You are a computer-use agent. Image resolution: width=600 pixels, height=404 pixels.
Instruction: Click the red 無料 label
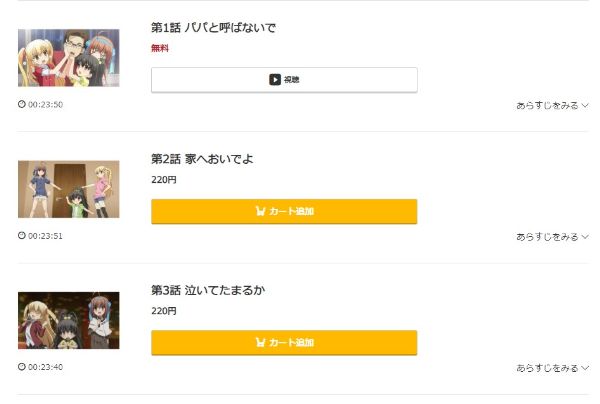click(x=160, y=48)
